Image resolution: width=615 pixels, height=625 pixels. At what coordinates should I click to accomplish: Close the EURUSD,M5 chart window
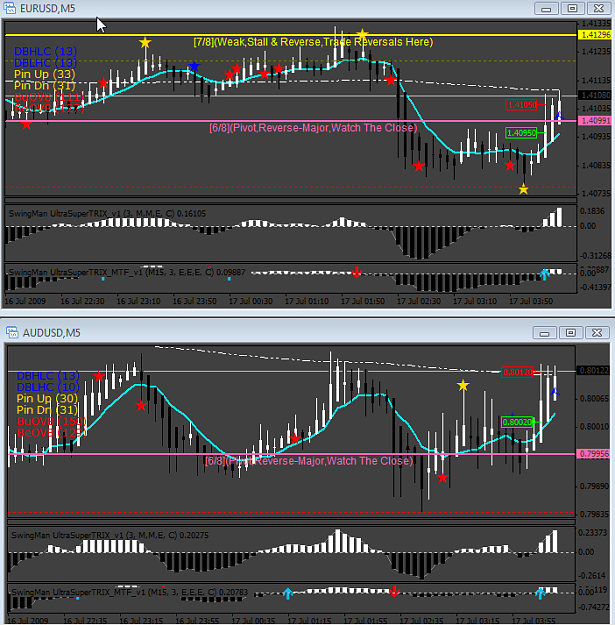tap(599, 8)
